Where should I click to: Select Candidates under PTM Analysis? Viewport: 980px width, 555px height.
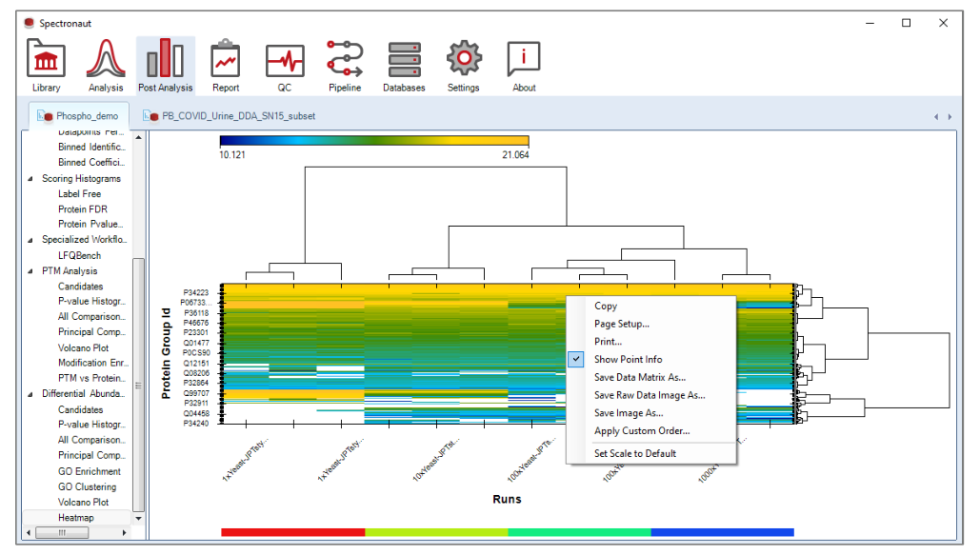(81, 287)
